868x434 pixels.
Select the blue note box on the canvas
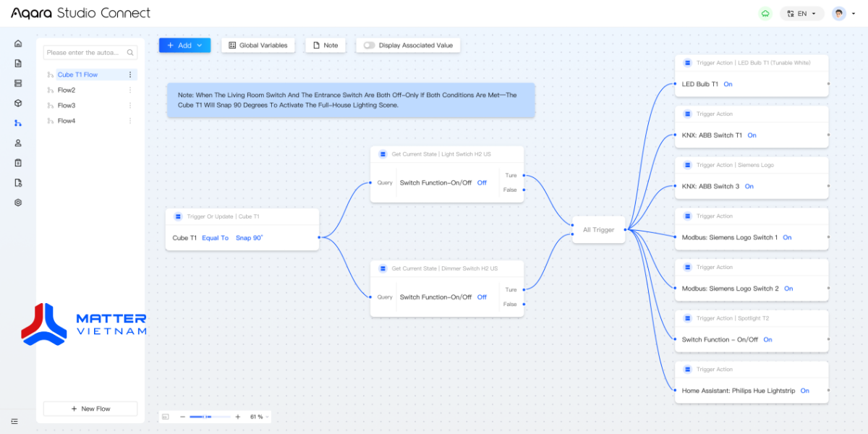pyautogui.click(x=351, y=100)
